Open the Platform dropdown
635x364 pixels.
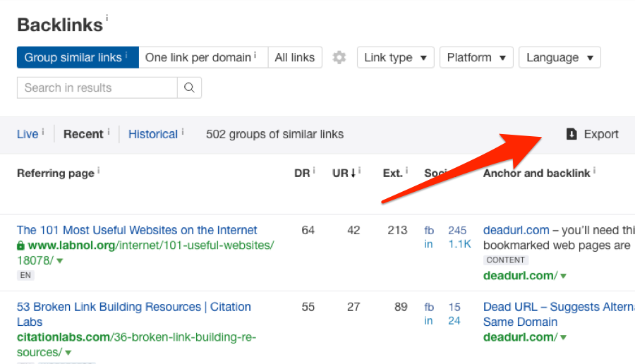click(476, 58)
